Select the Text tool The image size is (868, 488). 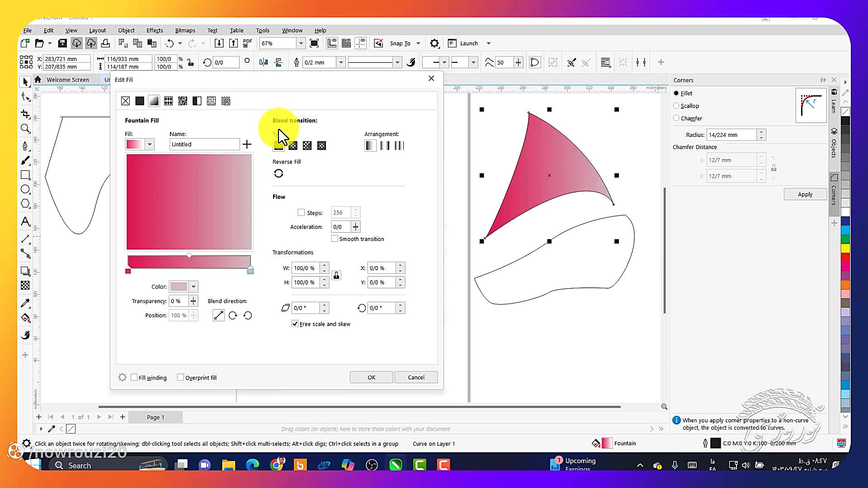pos(25,221)
